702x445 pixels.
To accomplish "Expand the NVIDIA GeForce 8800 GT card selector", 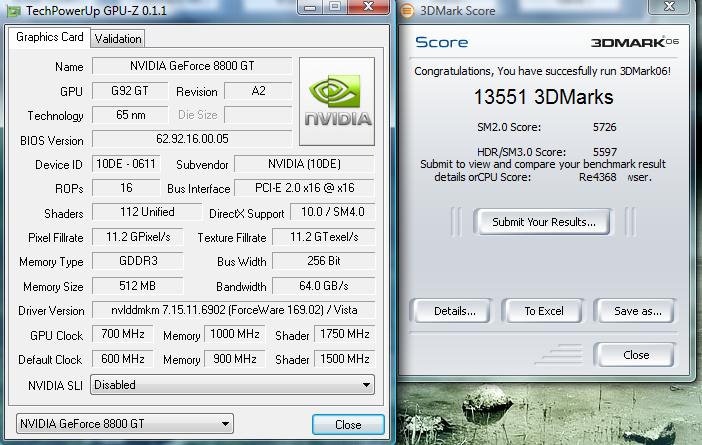I will click(x=125, y=424).
